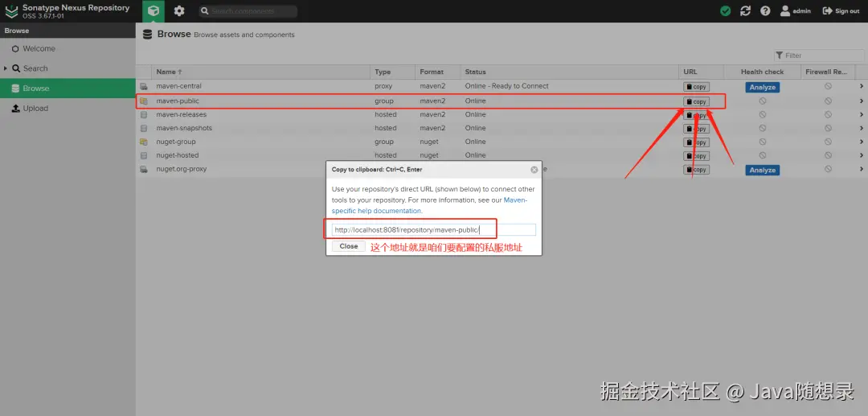Click the maven-public group repository icon
The image size is (868, 416).
[x=144, y=101]
